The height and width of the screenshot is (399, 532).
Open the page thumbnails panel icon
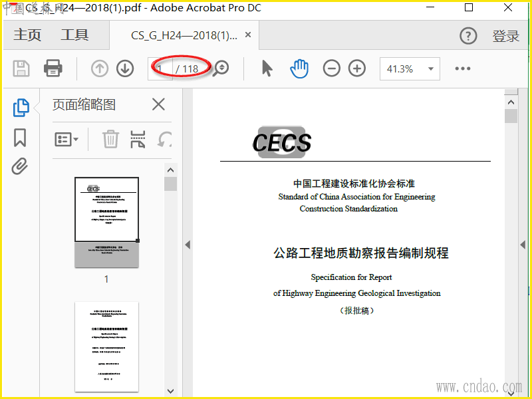coord(21,108)
